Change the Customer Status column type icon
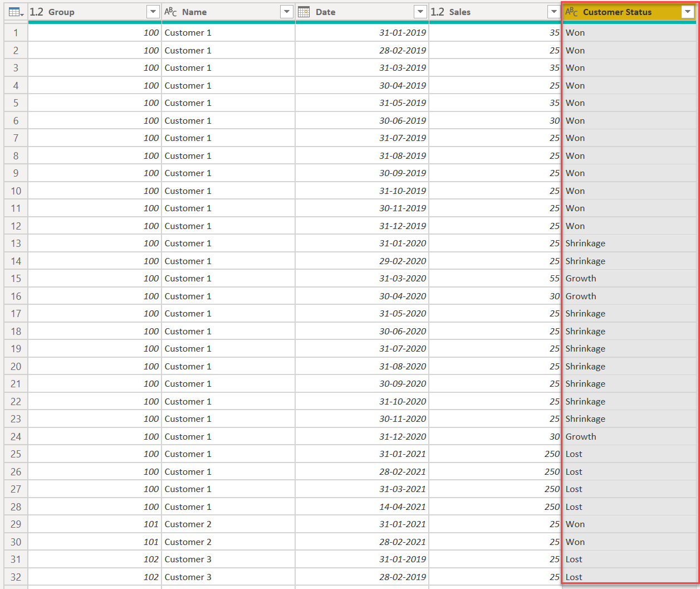The height and width of the screenshot is (589, 700). click(x=571, y=12)
